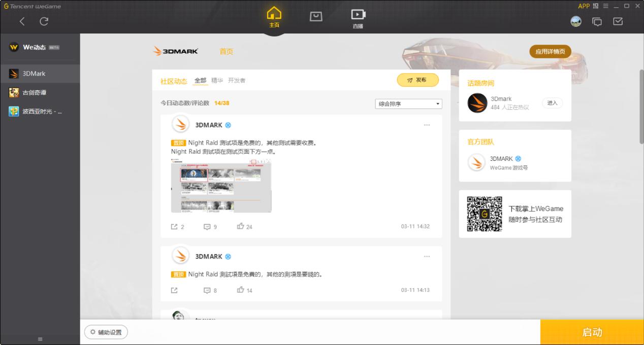This screenshot has width=644, height=345.
Task: Click the APP link in the title bar
Action: (584, 6)
